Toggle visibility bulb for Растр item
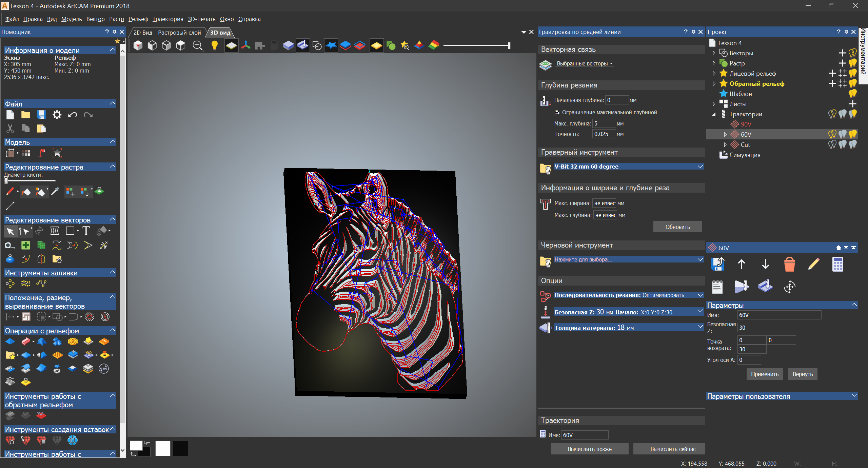 tap(852, 63)
